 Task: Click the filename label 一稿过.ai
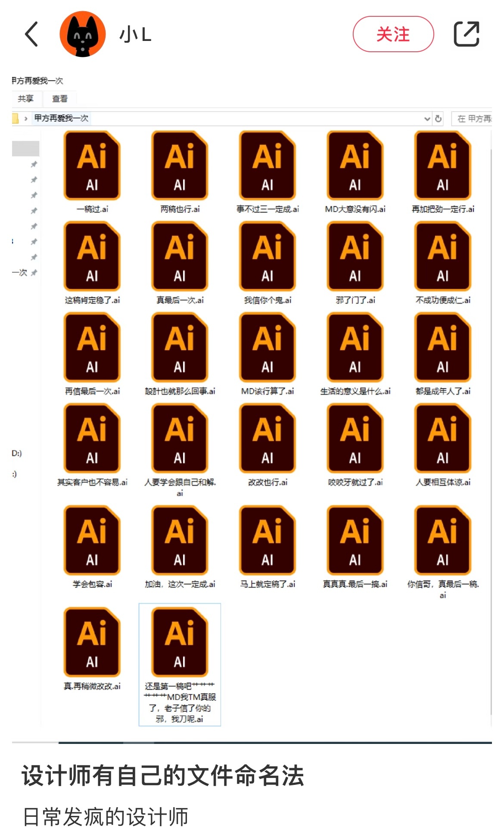tap(92, 209)
